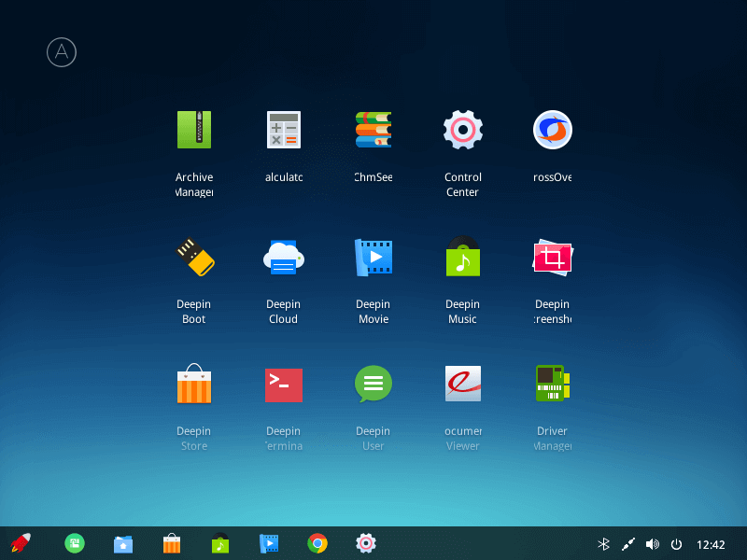
Task: Open Deepin Store from the app grid
Action: click(194, 384)
